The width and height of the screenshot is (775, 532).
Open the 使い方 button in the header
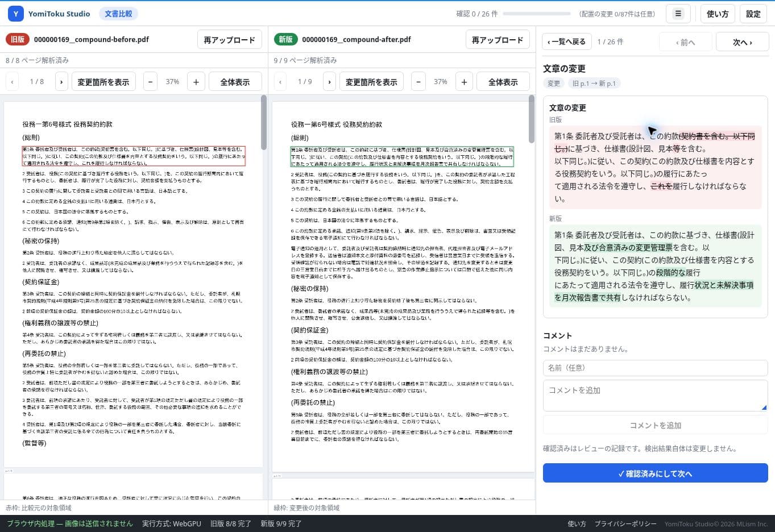pyautogui.click(x=718, y=14)
